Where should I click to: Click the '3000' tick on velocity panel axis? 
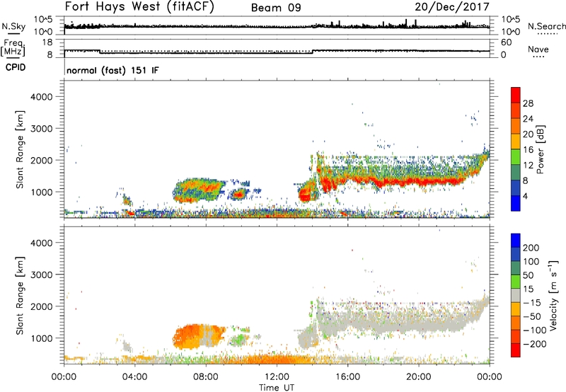(x=41, y=275)
